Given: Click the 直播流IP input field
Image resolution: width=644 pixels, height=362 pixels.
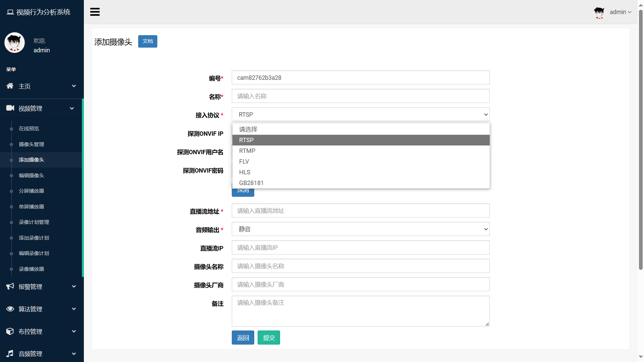Looking at the screenshot, I should 361,247.
